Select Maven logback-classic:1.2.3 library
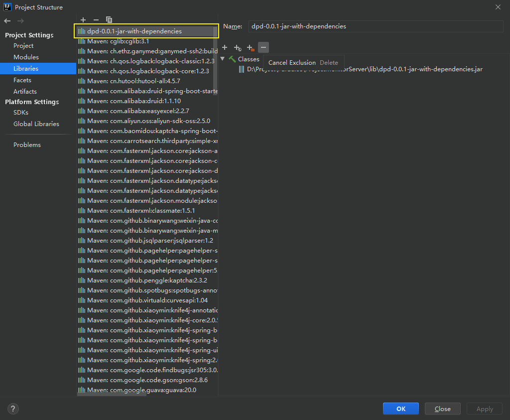The width and height of the screenshot is (510, 420). coord(145,61)
